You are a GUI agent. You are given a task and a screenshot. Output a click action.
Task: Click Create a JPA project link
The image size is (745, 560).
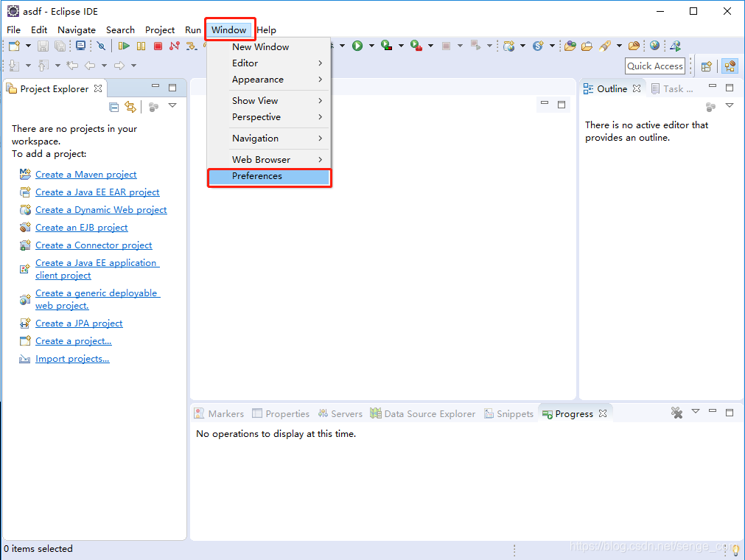tap(79, 323)
